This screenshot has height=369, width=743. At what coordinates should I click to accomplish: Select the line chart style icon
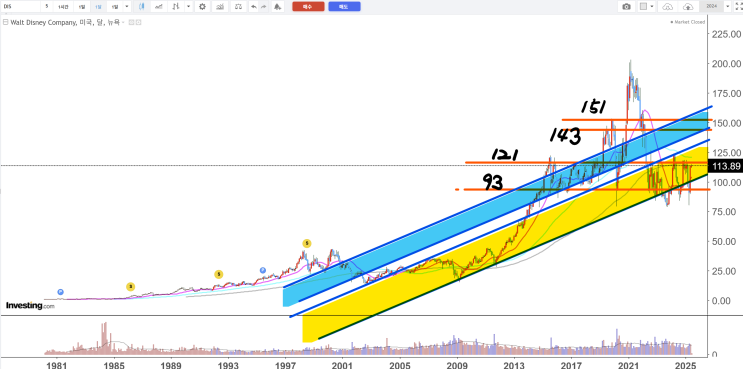pos(160,7)
